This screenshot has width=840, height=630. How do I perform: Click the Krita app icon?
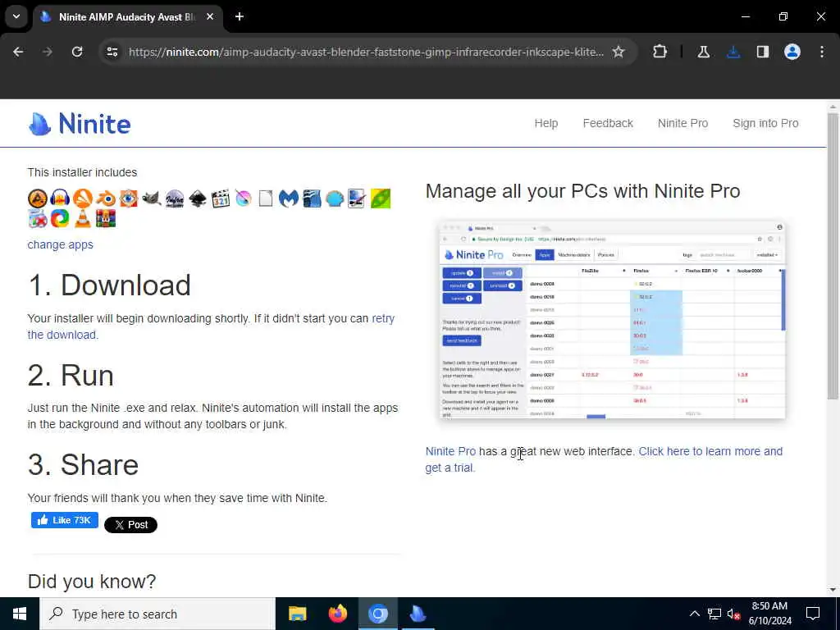click(x=243, y=199)
